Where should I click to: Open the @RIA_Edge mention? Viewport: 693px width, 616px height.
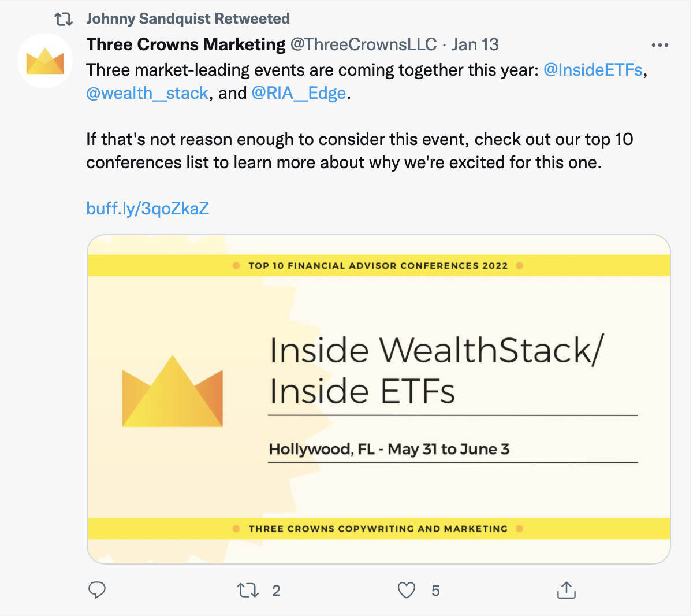(299, 93)
